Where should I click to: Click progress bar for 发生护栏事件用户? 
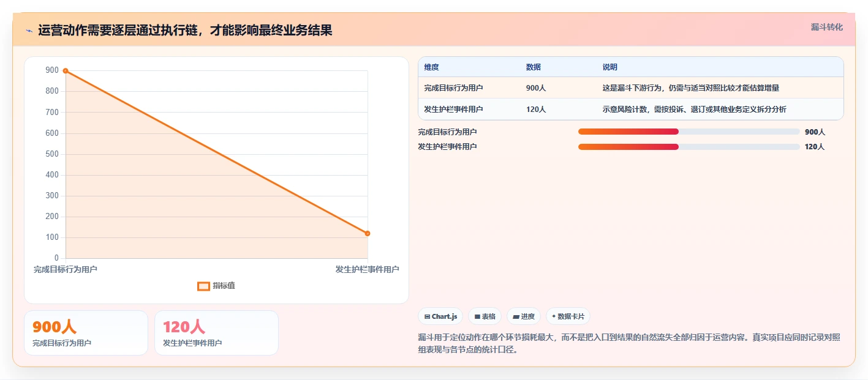click(x=689, y=147)
